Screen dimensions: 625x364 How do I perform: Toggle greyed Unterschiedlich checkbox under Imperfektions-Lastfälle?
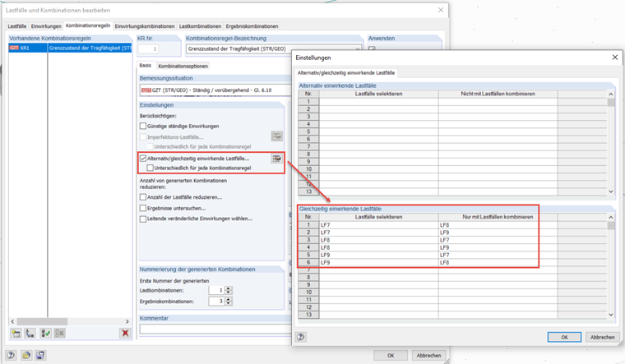pos(150,146)
